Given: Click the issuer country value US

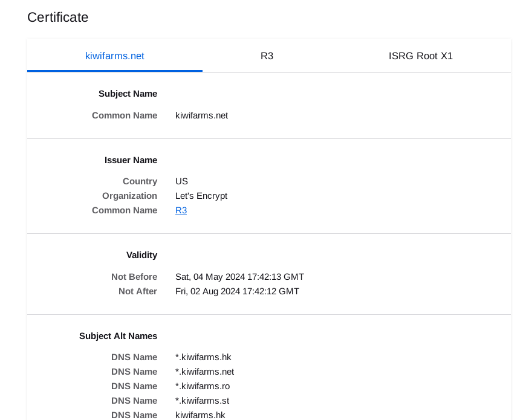Looking at the screenshot, I should pos(181,181).
